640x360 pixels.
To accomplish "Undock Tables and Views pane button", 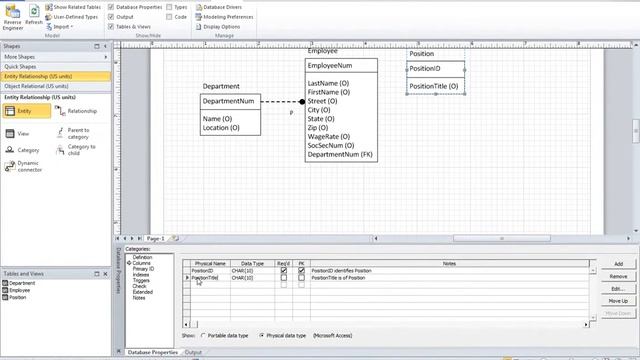I will tap(97, 274).
